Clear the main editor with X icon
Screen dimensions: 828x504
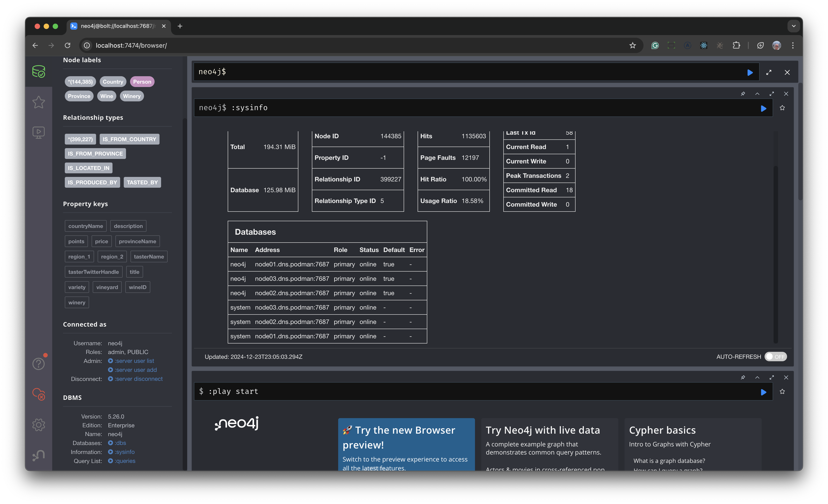(x=787, y=72)
